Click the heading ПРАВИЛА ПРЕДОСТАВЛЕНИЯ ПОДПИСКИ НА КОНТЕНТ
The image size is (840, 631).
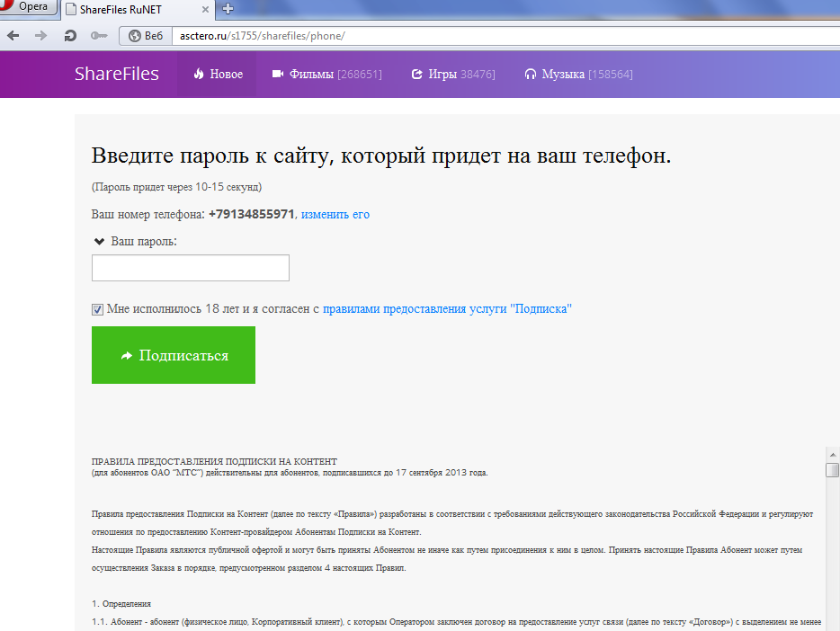pyautogui.click(x=214, y=461)
